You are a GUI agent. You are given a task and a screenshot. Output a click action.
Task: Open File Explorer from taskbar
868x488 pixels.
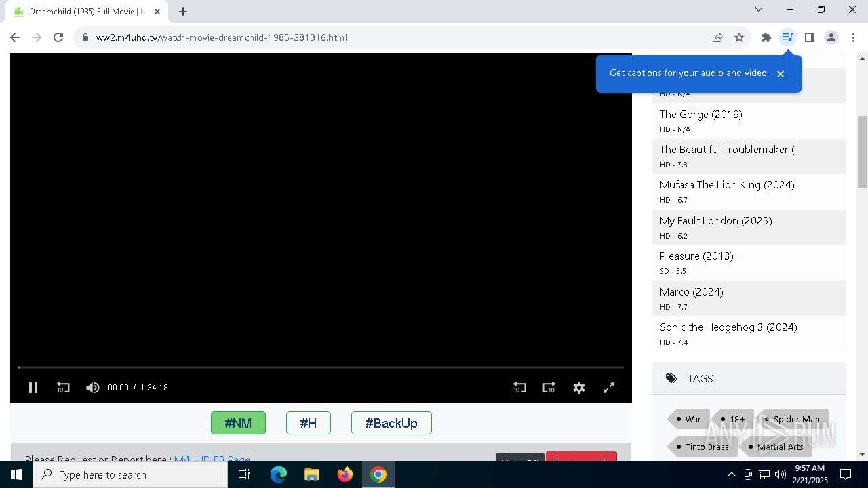tap(312, 474)
